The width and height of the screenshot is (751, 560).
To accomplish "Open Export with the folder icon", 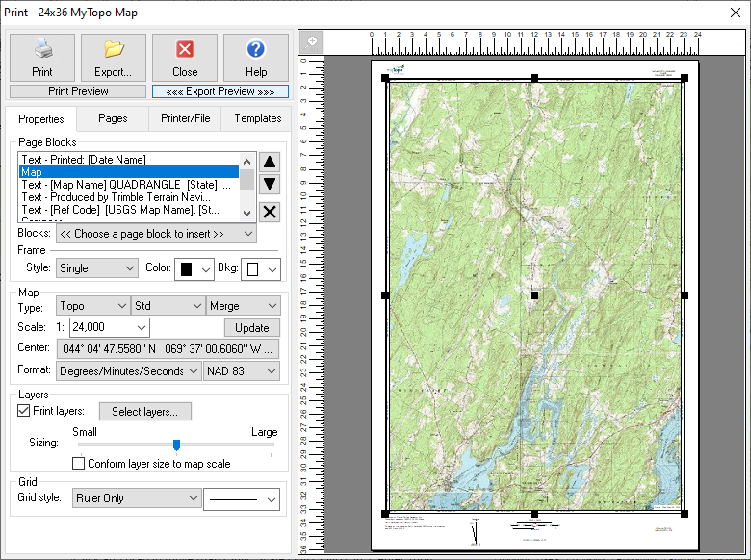I will pyautogui.click(x=114, y=58).
